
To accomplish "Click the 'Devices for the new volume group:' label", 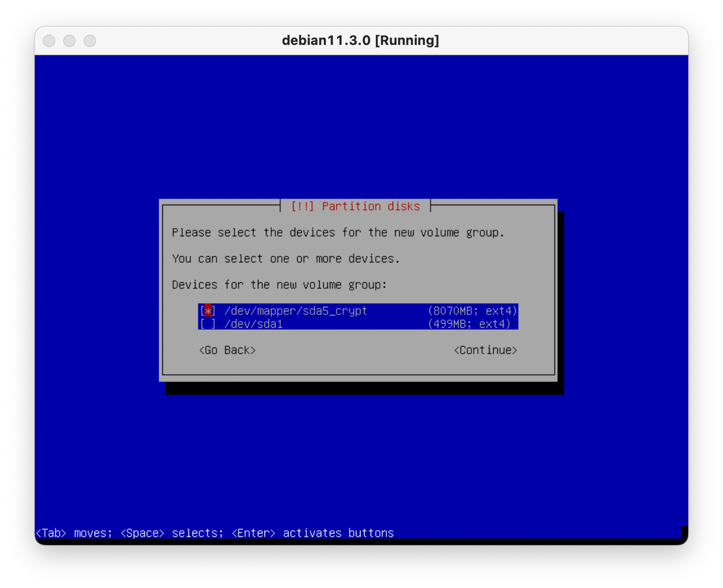I will tap(279, 285).
